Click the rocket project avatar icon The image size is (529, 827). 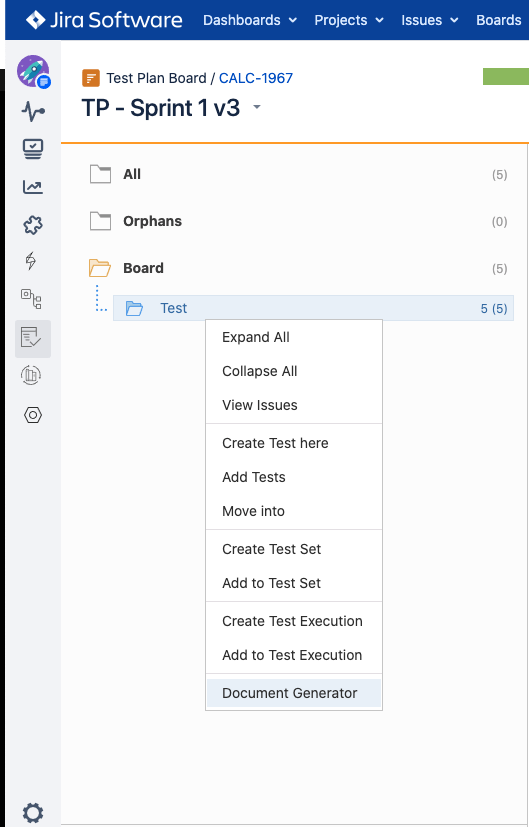click(33, 71)
